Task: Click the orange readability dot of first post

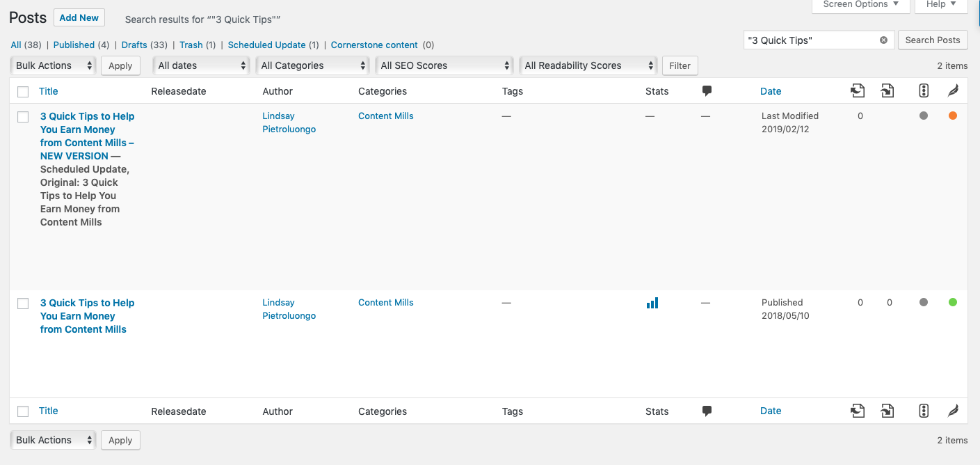Action: [953, 116]
